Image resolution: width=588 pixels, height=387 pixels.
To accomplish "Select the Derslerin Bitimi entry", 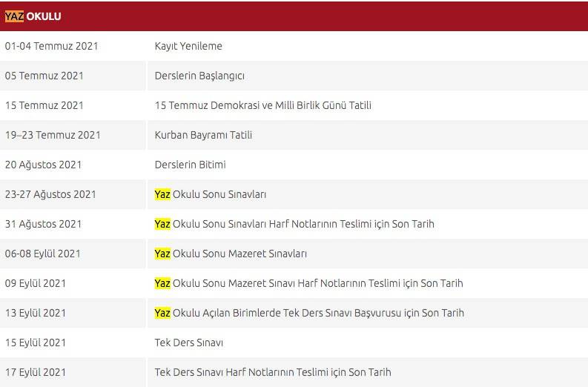I will click(x=190, y=165).
